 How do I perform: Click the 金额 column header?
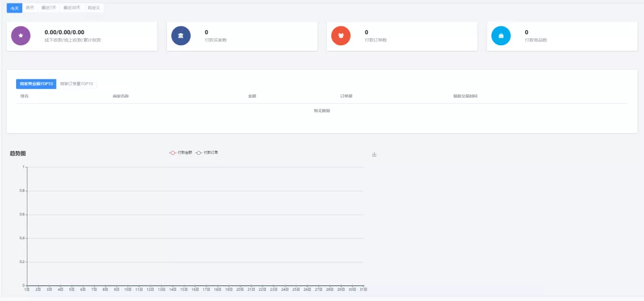(x=252, y=96)
